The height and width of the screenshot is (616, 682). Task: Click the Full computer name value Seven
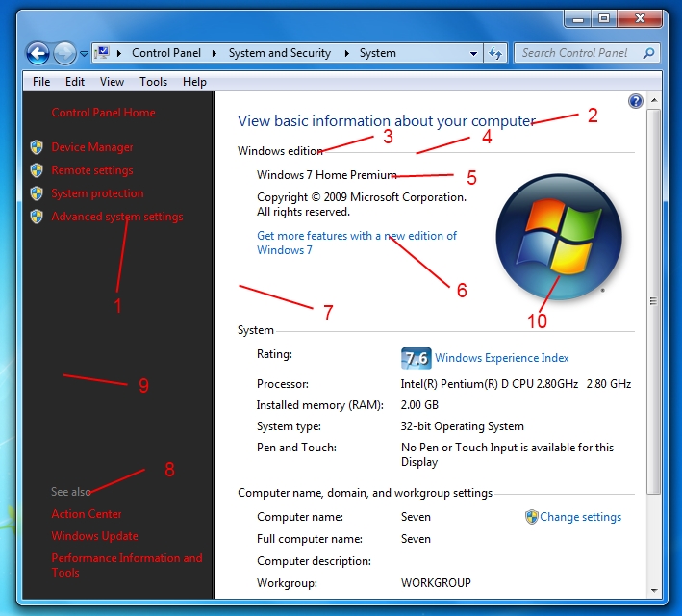click(x=416, y=539)
